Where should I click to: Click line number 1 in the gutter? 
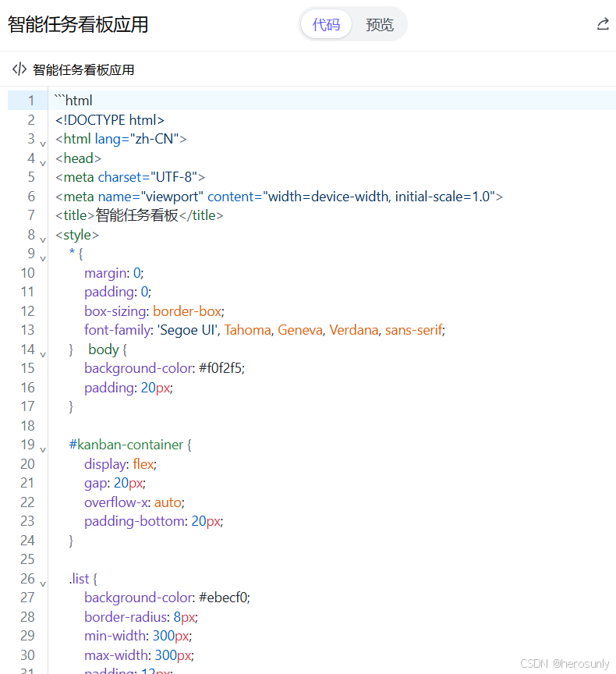(31, 101)
